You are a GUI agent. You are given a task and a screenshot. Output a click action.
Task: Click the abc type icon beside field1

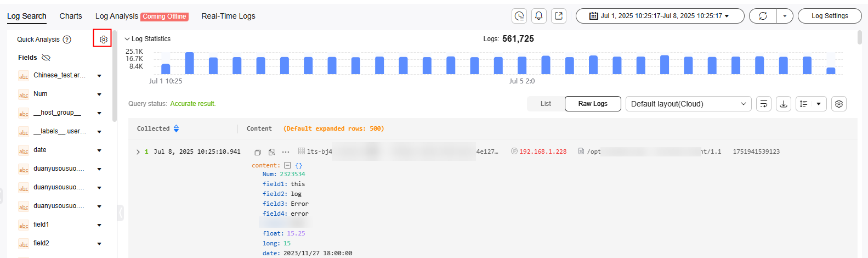[24, 225]
